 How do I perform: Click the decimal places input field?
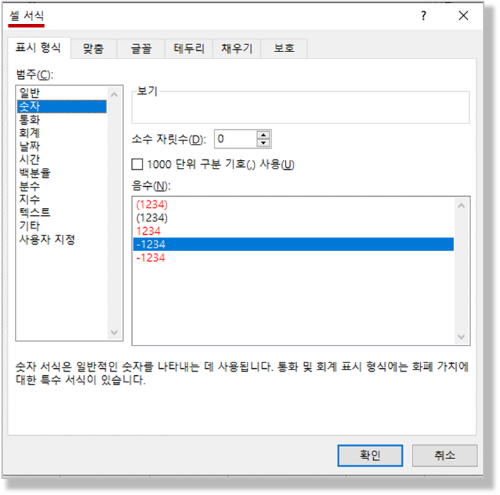(x=236, y=139)
